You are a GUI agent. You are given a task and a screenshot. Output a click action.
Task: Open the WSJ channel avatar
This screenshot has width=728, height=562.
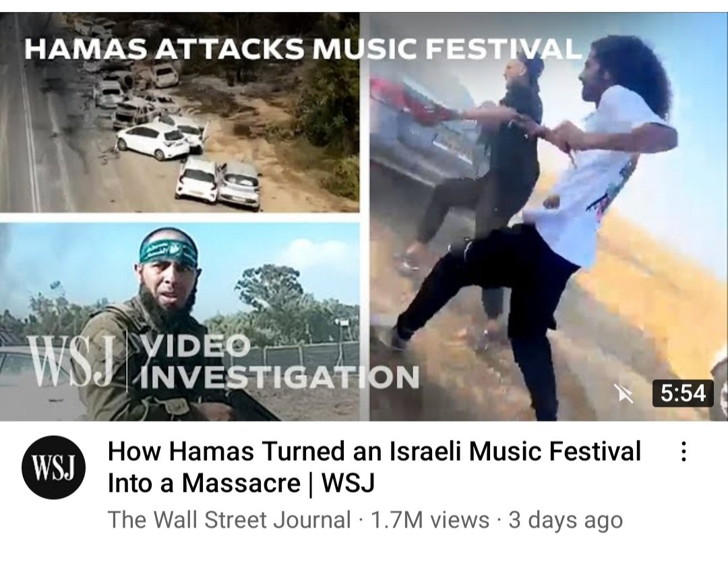click(54, 467)
